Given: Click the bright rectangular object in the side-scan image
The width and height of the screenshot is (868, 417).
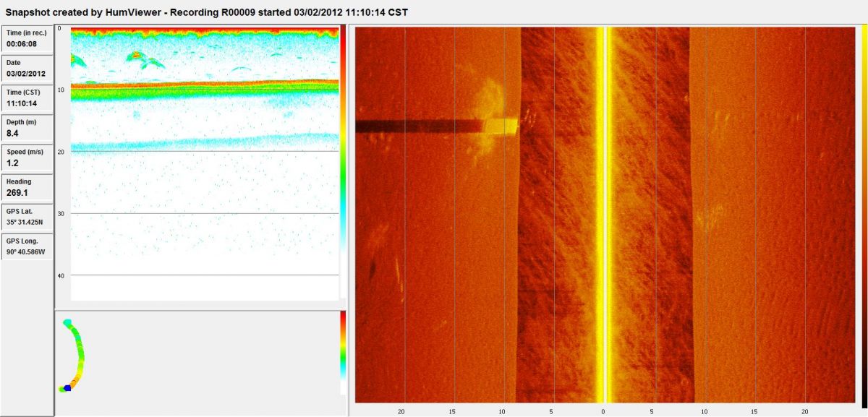Looking at the screenshot, I should [x=501, y=126].
